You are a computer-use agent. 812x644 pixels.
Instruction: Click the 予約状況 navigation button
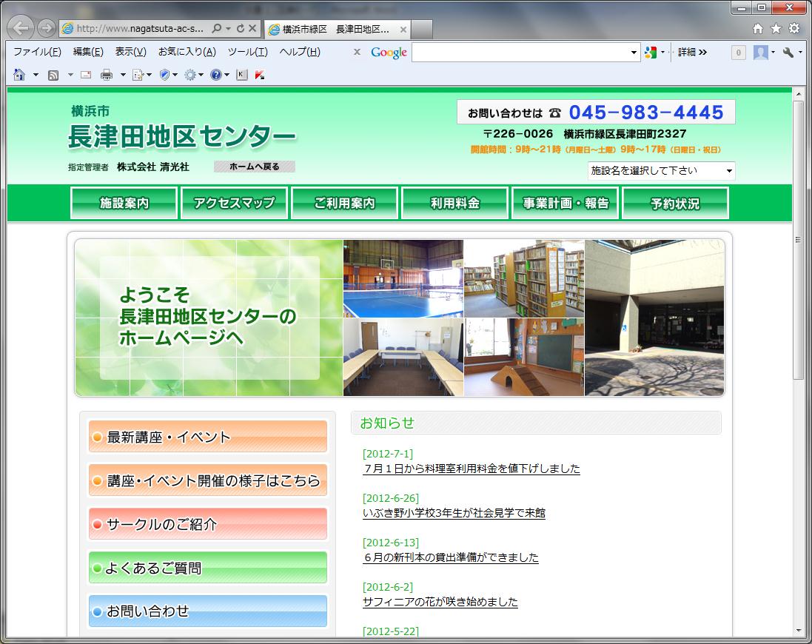tap(675, 204)
